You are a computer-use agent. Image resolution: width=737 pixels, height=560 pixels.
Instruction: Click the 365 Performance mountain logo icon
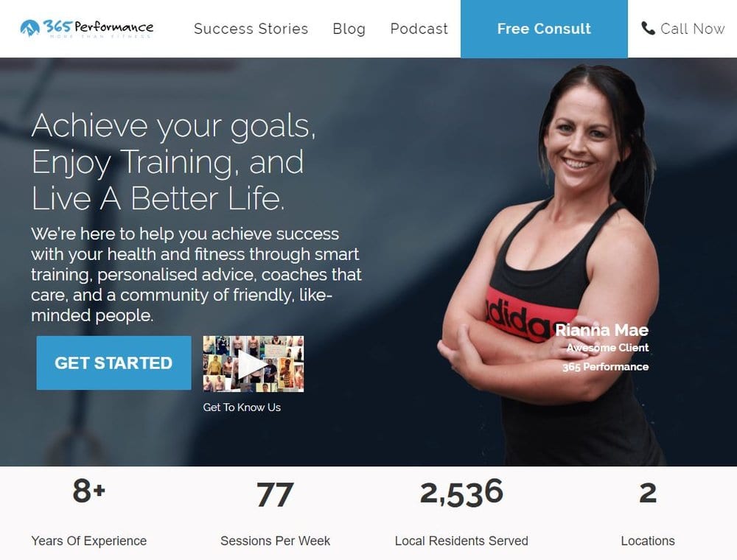(29, 28)
